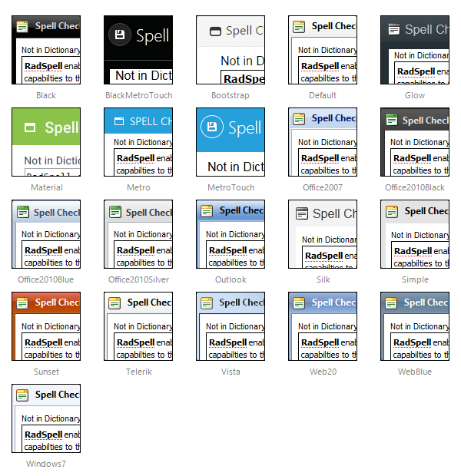Choose the Office2010Black skin preview
This screenshot has height=476, width=461.
[x=415, y=142]
